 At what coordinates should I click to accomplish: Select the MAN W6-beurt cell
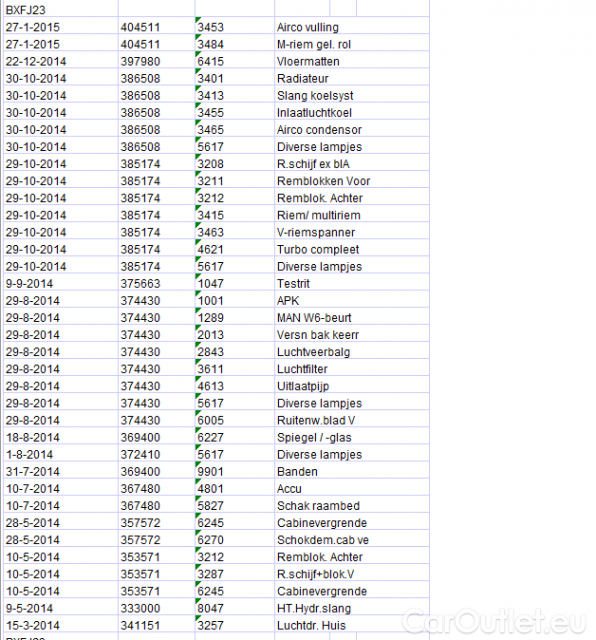(x=352, y=316)
